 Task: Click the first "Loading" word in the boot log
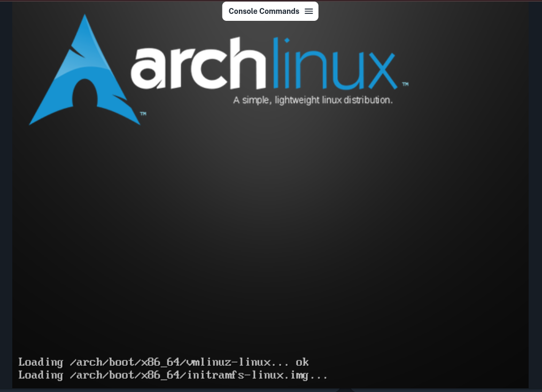click(41, 362)
